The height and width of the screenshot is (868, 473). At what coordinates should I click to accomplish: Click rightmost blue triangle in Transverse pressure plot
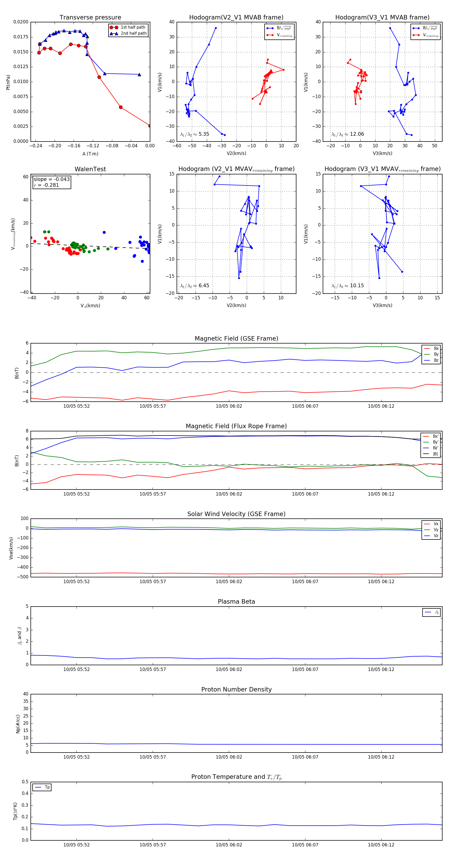click(139, 74)
